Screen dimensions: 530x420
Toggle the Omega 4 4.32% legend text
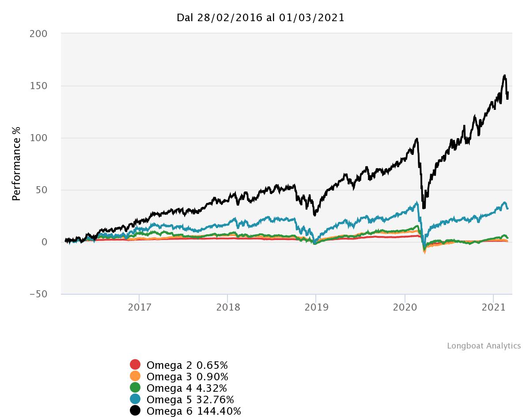click(x=186, y=388)
